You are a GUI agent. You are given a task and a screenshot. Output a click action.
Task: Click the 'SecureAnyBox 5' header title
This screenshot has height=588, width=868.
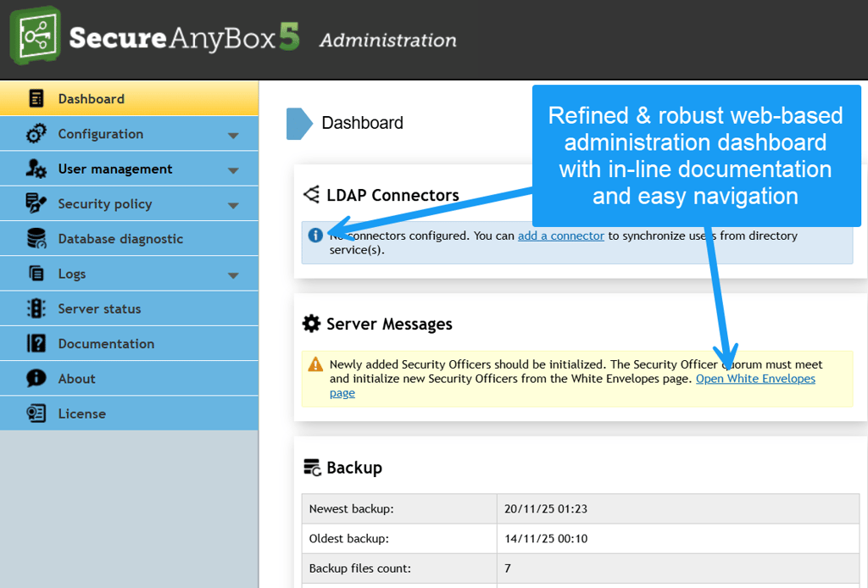[184, 37]
